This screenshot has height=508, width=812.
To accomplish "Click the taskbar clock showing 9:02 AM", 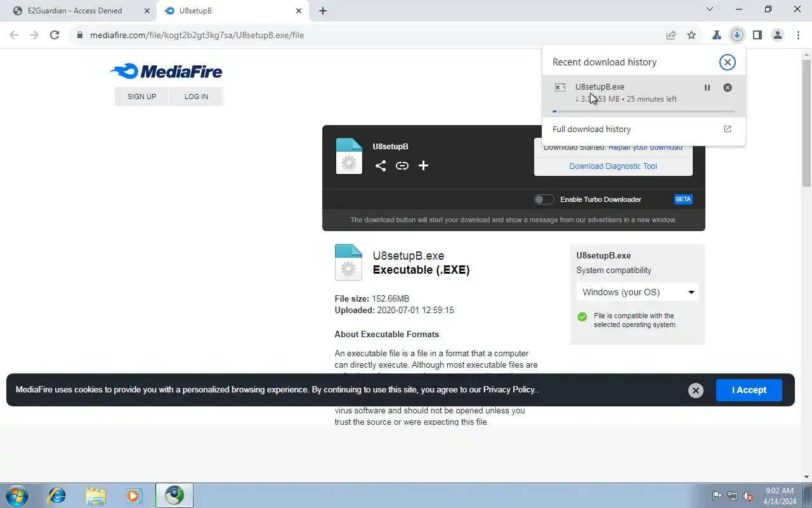I will (780, 496).
